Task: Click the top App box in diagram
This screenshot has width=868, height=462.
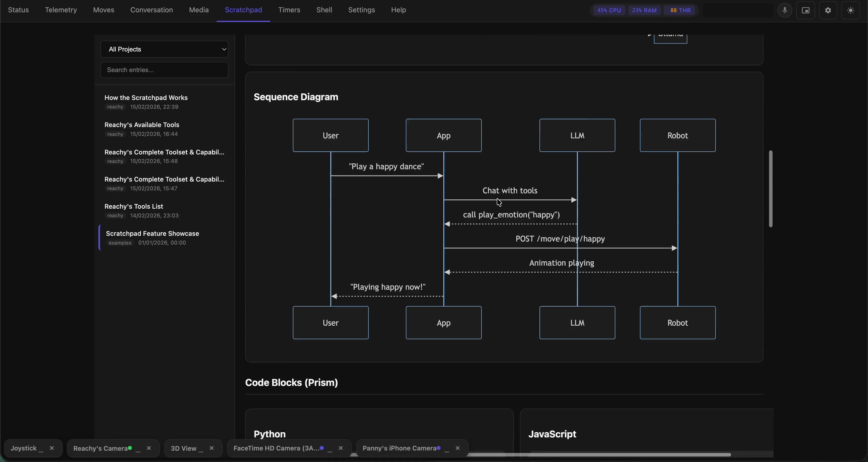Action: pos(444,136)
